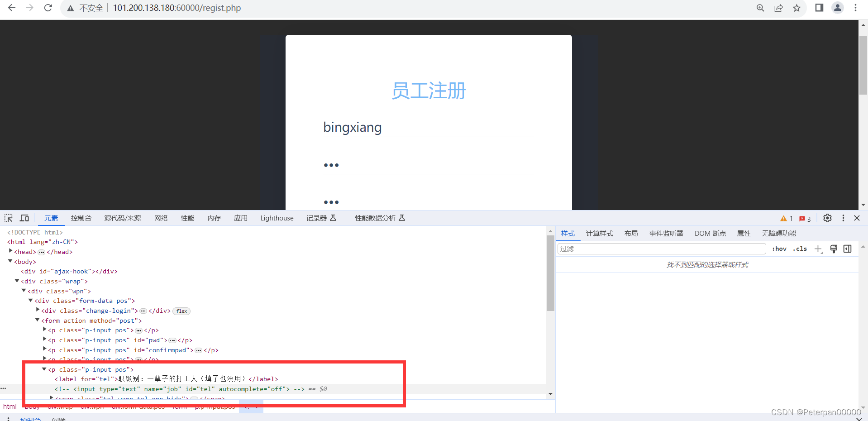Click the new style rule plus icon

[x=818, y=249]
